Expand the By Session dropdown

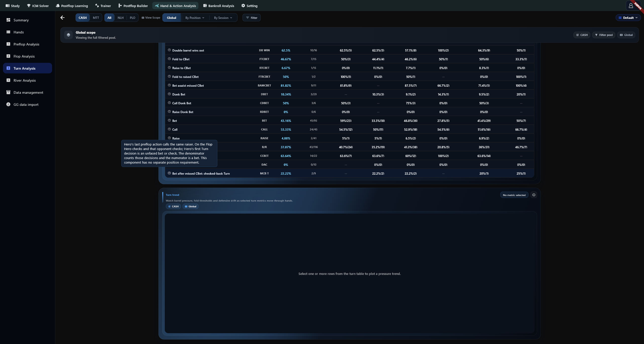(223, 18)
